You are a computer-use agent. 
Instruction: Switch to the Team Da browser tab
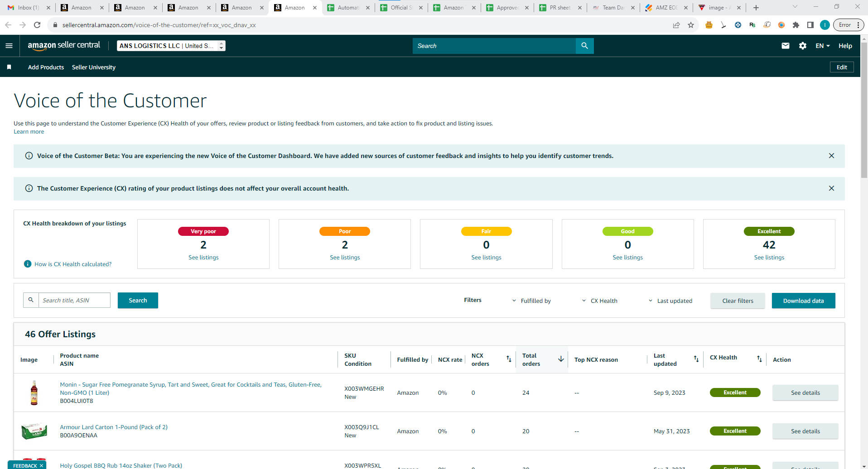tap(613, 8)
